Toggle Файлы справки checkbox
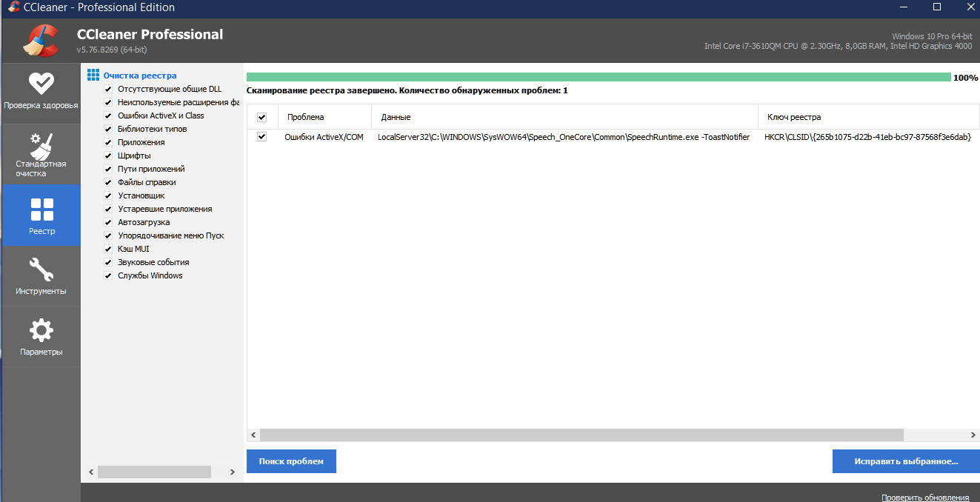Image resolution: width=980 pixels, height=502 pixels. click(x=108, y=182)
